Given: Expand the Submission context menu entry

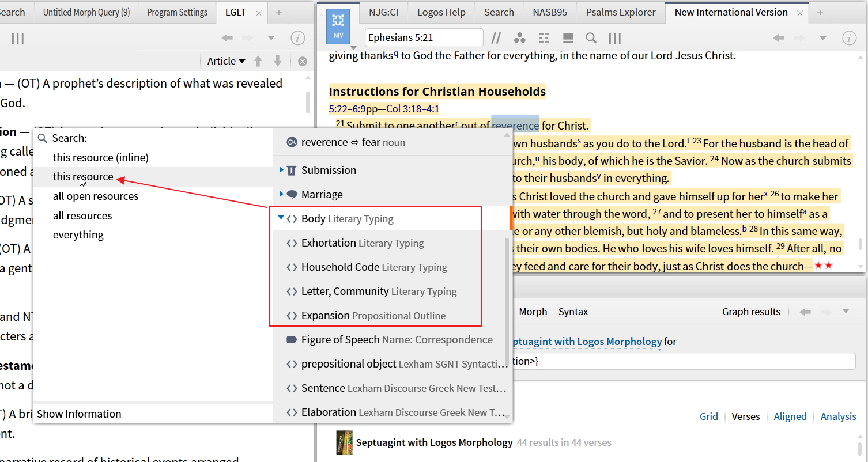Looking at the screenshot, I should pos(282,170).
